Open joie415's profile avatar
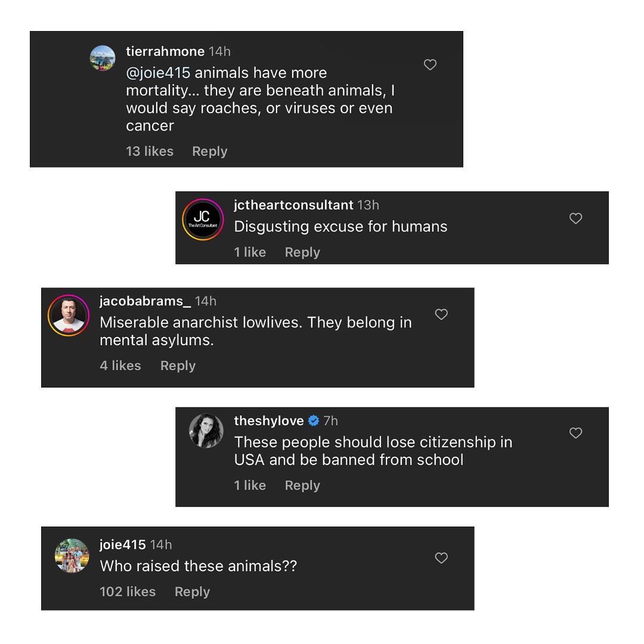The width and height of the screenshot is (644, 644). (x=72, y=555)
